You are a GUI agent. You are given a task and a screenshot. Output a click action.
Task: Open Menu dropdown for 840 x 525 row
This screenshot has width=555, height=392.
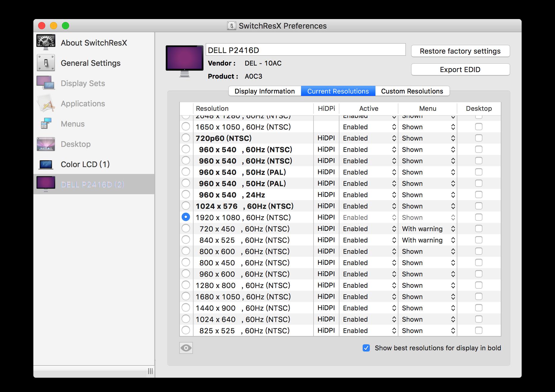[x=428, y=240]
